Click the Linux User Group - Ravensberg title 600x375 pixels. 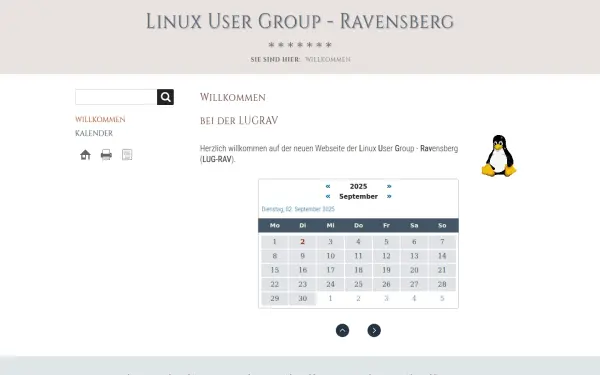[x=300, y=21]
